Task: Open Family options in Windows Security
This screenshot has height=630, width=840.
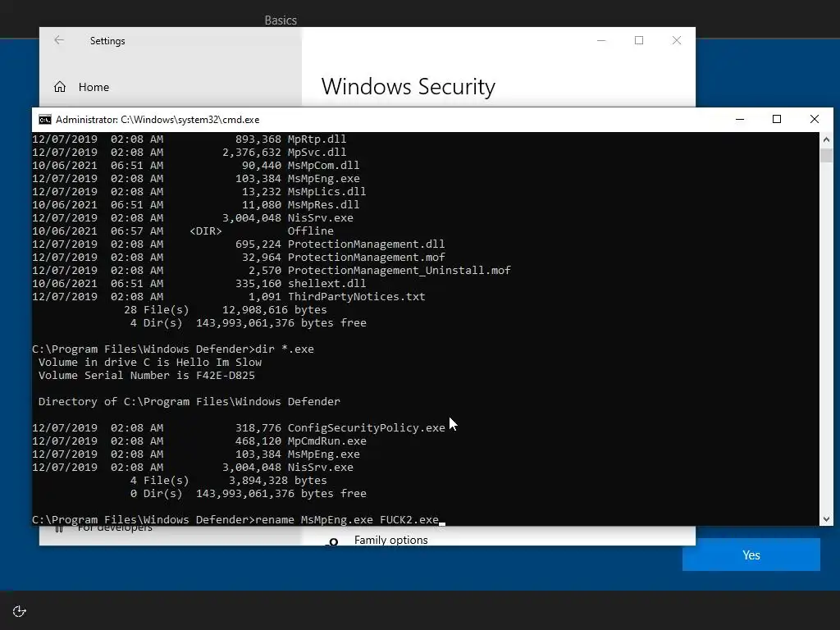Action: pyautogui.click(x=390, y=540)
